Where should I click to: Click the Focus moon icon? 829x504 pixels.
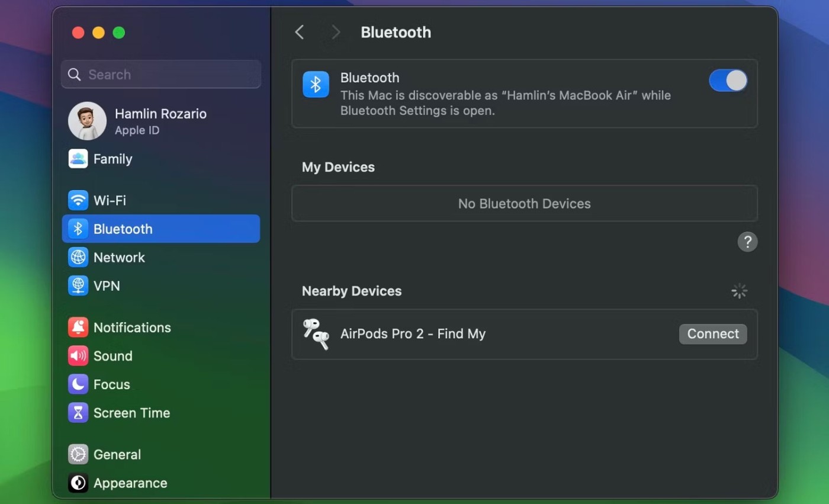tap(78, 384)
